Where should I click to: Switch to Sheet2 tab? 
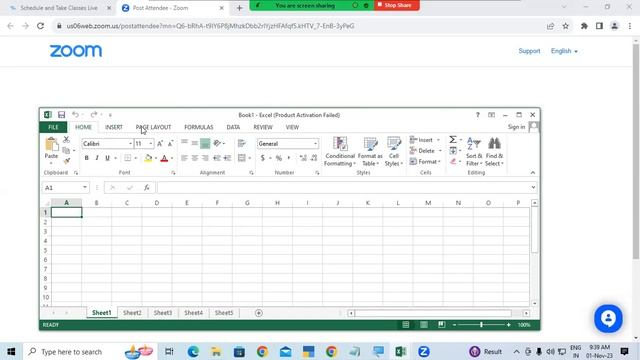[x=132, y=313]
